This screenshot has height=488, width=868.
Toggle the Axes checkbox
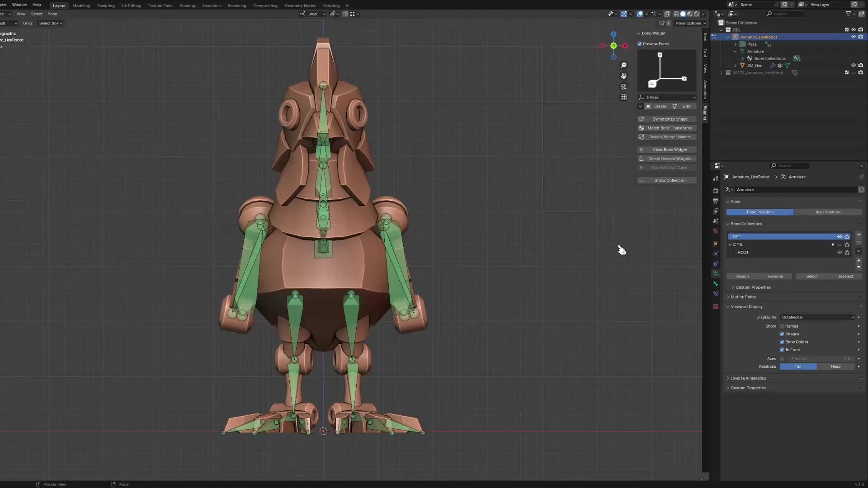(x=782, y=359)
